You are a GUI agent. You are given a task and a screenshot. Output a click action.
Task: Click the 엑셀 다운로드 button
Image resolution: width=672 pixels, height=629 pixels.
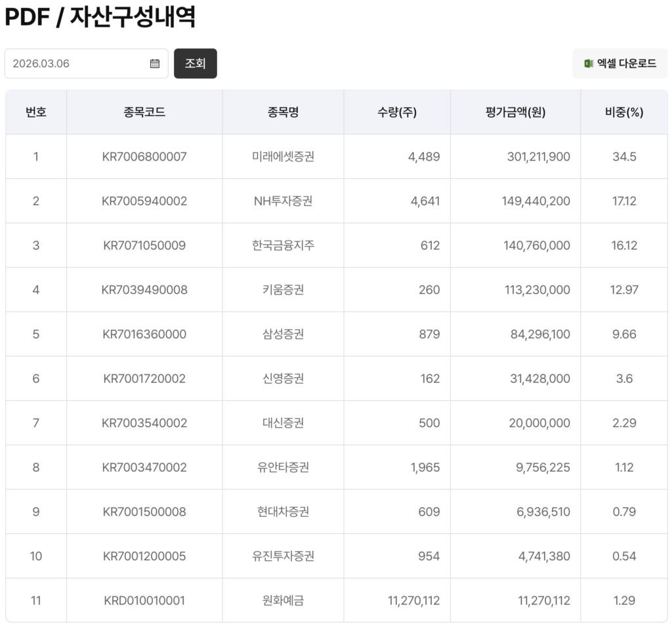tap(619, 64)
